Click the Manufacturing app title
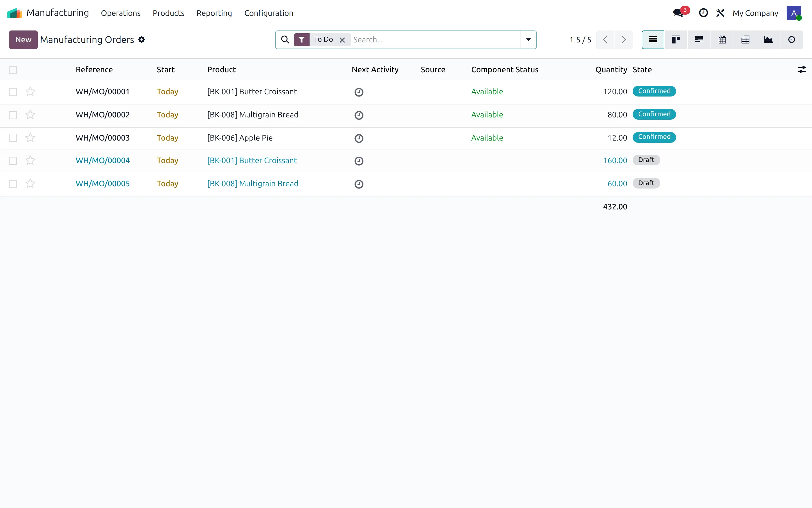 (x=58, y=13)
